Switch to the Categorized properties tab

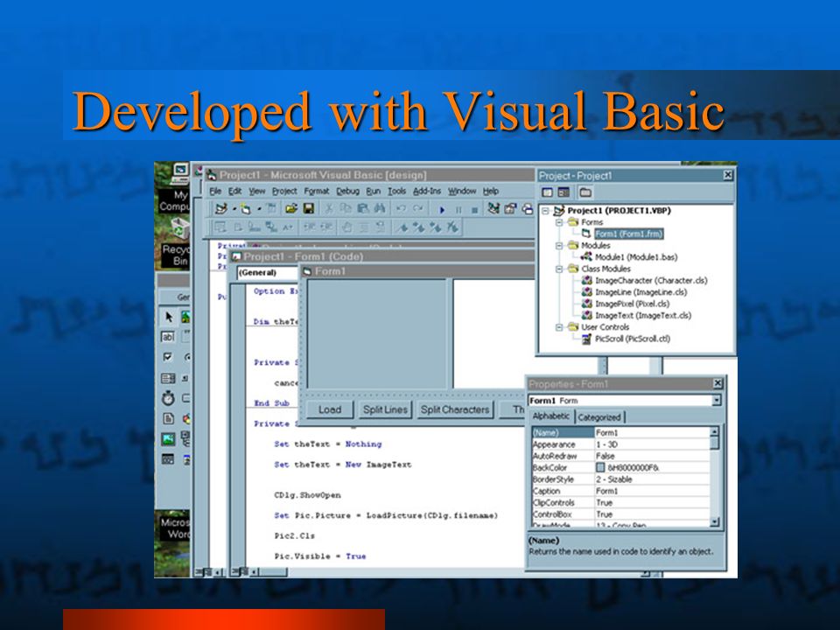(598, 417)
